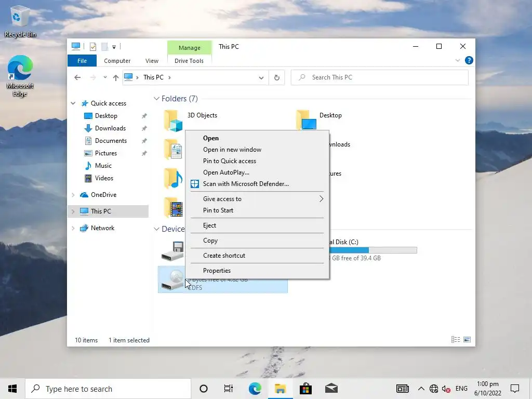The width and height of the screenshot is (532, 399).
Task: Choose Create shortcut from context menu
Action: 257,256
